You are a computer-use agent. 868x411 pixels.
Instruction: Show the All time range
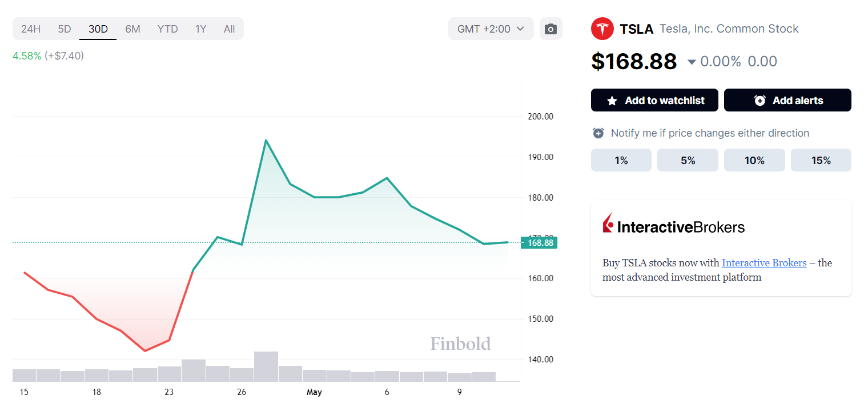click(230, 29)
